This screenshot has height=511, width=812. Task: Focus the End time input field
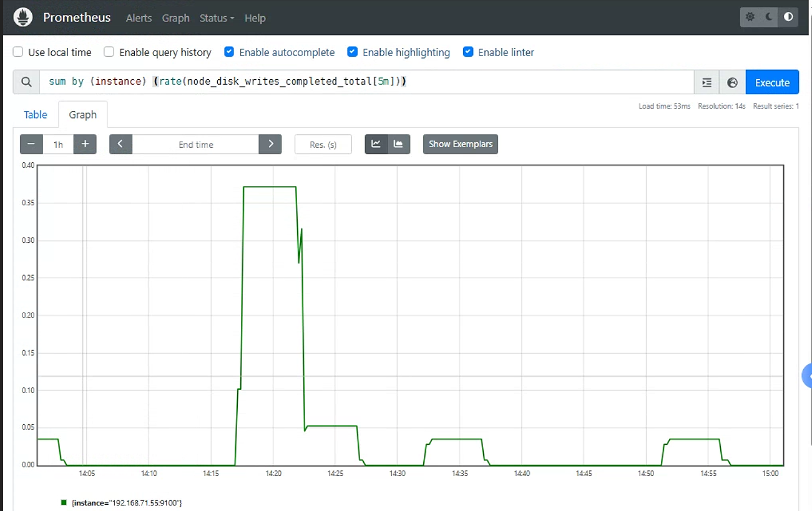[x=195, y=144]
